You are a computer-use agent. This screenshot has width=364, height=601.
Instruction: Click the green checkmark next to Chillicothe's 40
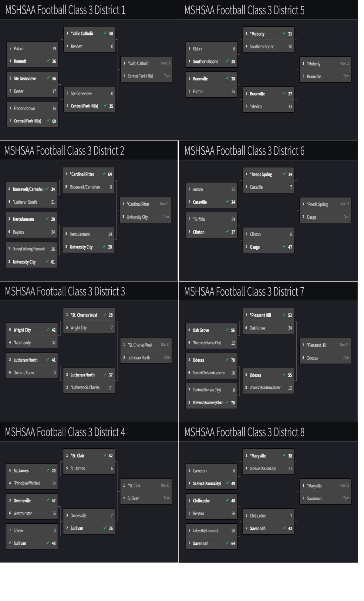[x=227, y=500]
